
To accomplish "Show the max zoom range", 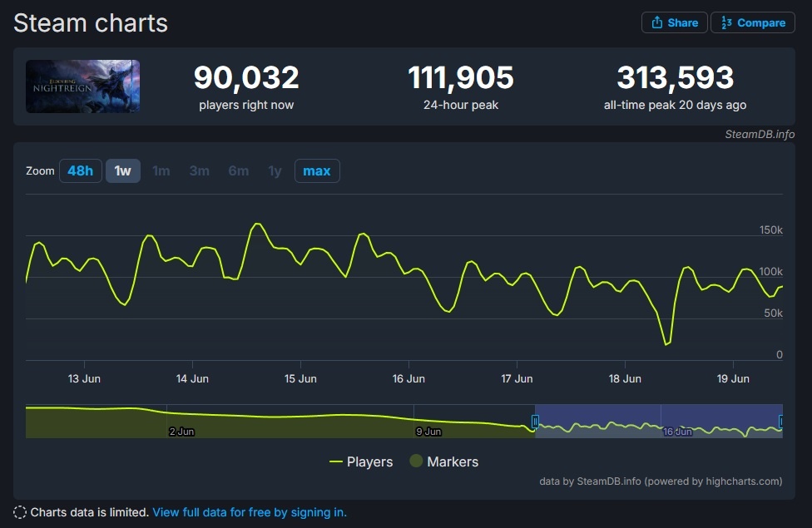I will coord(317,170).
